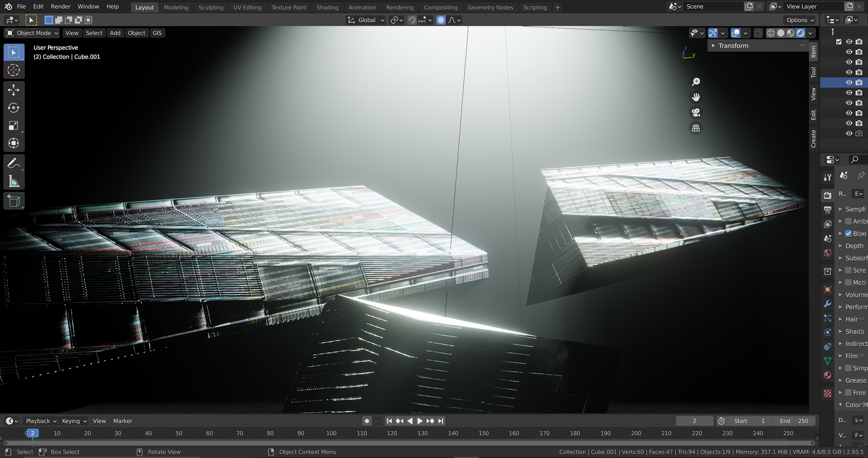Open the shading options dropdown arrow

click(811, 33)
